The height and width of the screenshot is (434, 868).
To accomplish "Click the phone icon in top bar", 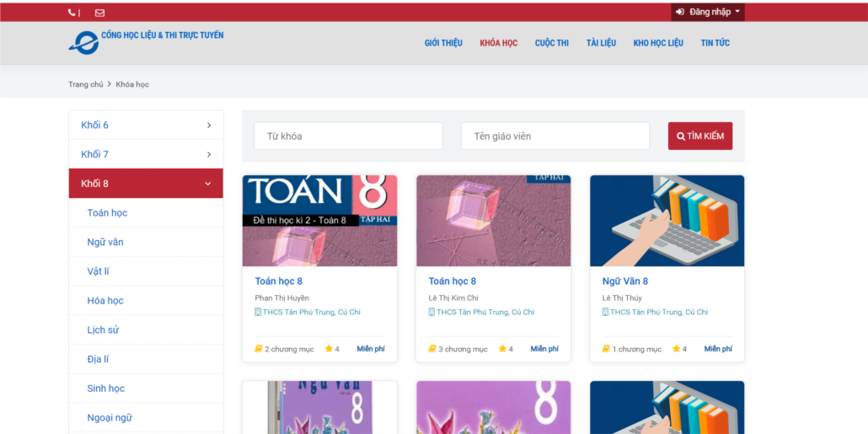I will [72, 12].
